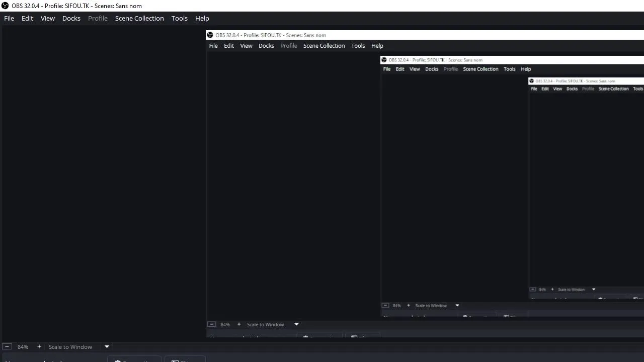Click the OBS logo icon in the title bar
644x362 pixels.
point(5,6)
